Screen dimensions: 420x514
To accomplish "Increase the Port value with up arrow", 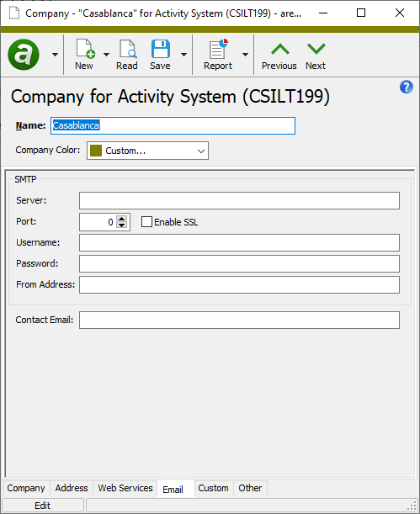I will pos(122,219).
